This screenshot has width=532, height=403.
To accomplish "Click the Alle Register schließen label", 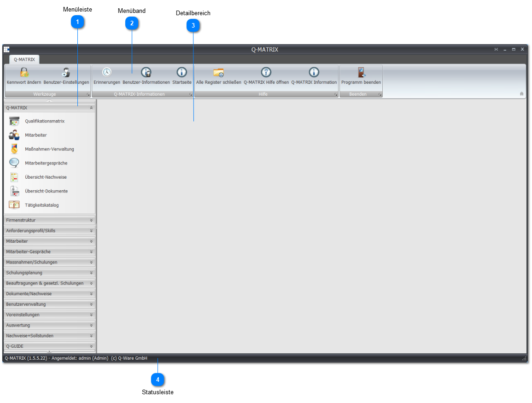I will (218, 82).
